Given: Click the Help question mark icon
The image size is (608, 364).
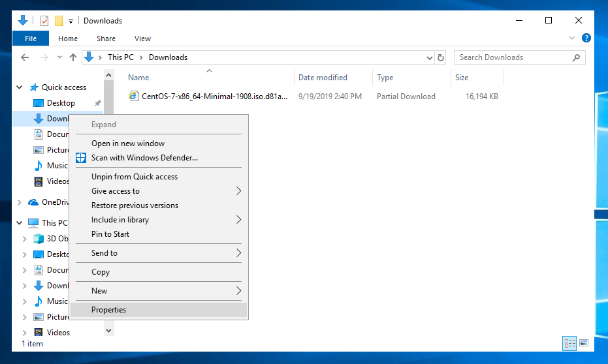Looking at the screenshot, I should click(586, 38).
